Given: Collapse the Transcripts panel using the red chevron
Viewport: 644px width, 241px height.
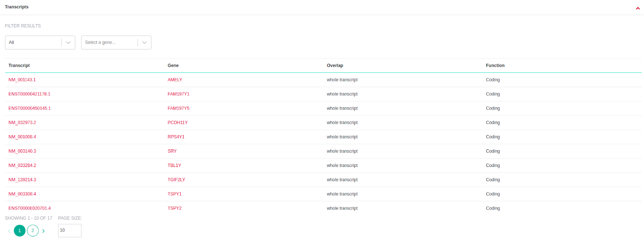Looking at the screenshot, I should [x=637, y=8].
